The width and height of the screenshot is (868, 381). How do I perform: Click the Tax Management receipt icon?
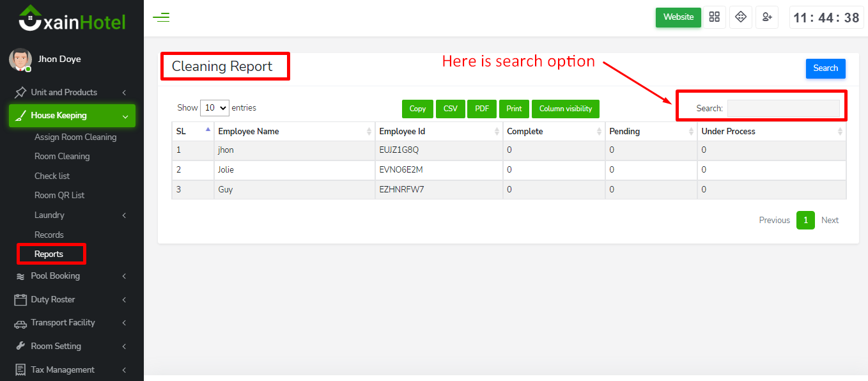pyautogui.click(x=20, y=370)
